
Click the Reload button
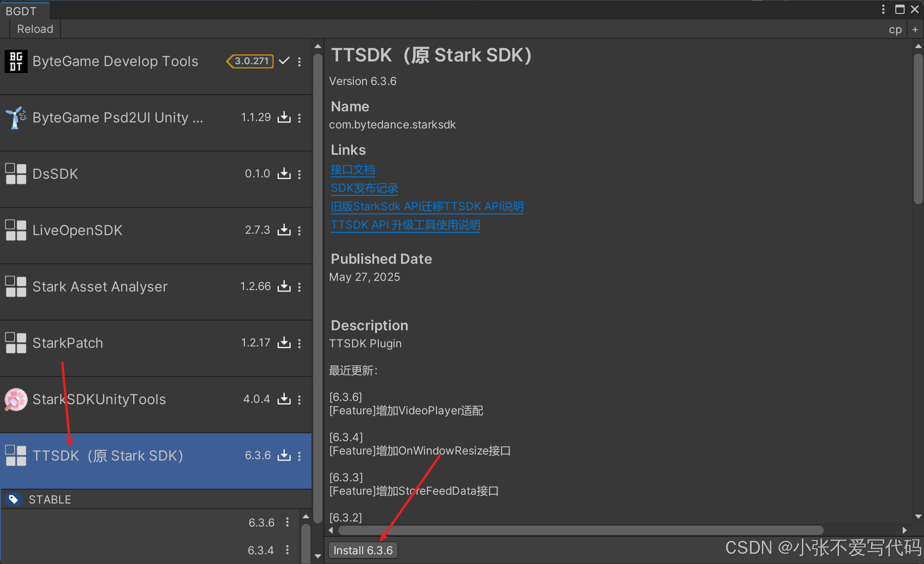35,29
